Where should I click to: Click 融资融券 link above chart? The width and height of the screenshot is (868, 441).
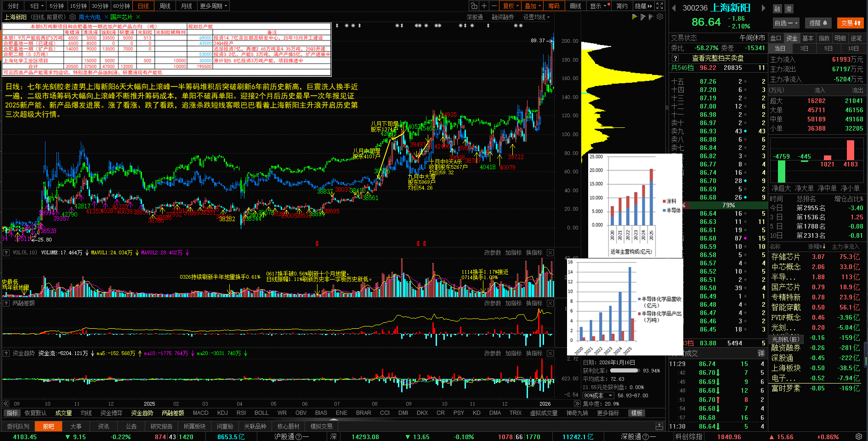(503, 17)
